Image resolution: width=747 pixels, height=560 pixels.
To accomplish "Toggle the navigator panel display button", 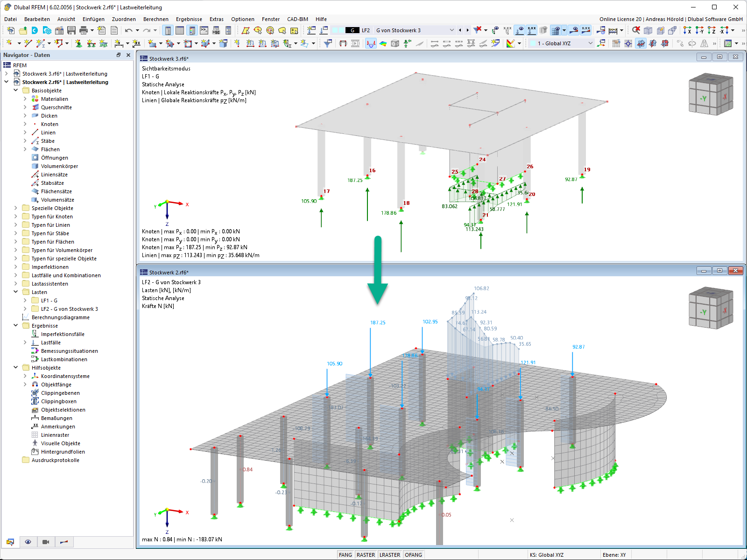I will [x=168, y=30].
